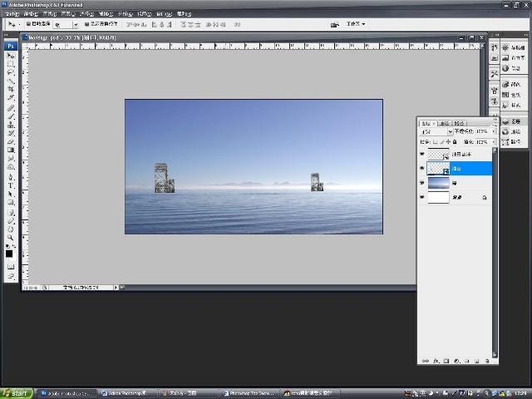Viewport: 532px width, 399px height.
Task: Open the first menu in the menu bar
Action: [12, 14]
